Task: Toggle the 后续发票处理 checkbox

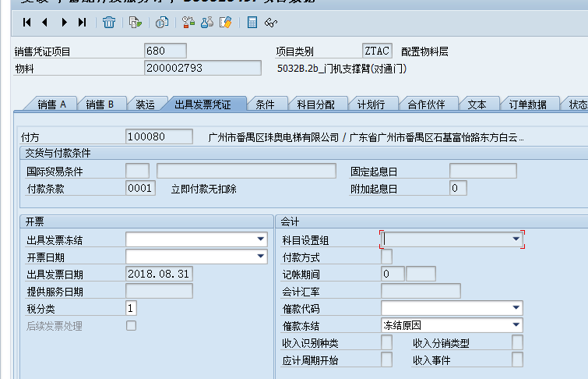Action: pyautogui.click(x=131, y=326)
